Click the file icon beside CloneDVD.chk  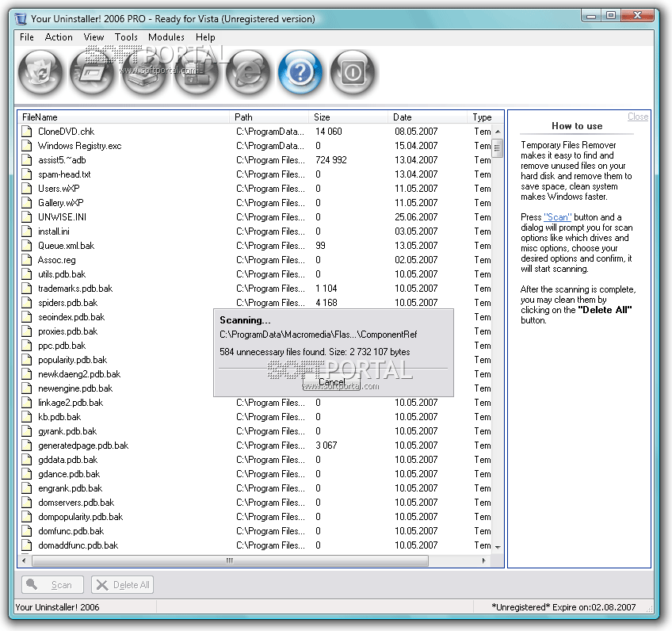point(28,132)
